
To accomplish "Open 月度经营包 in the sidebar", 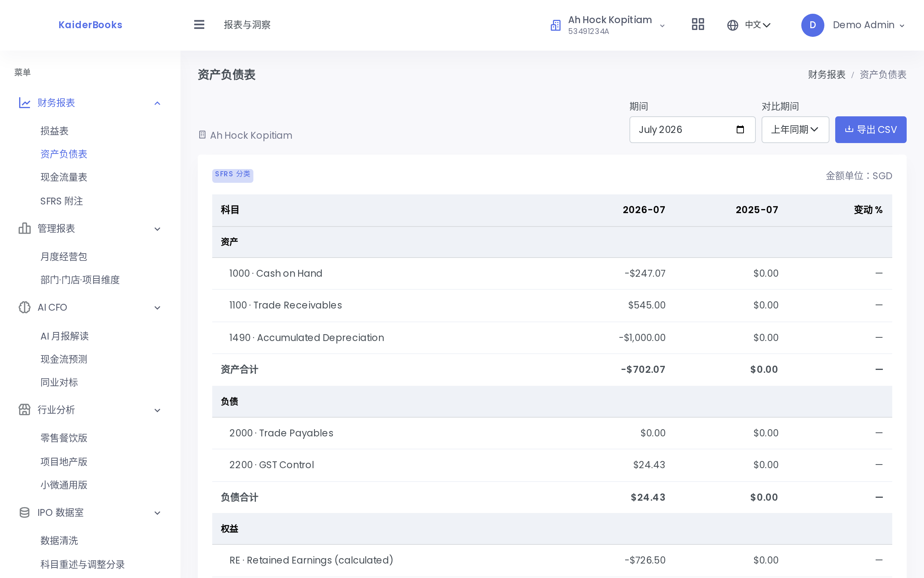I will click(x=64, y=256).
